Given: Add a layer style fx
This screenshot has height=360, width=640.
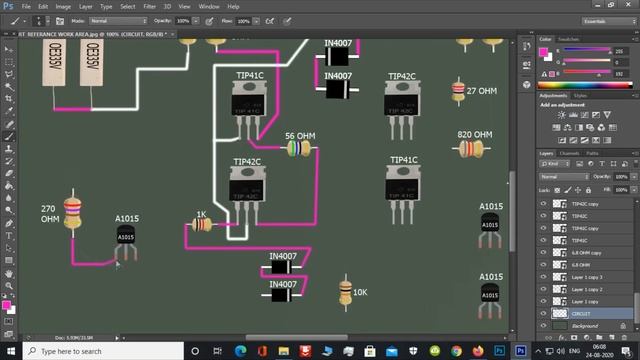Looking at the screenshot, I should click(562, 338).
